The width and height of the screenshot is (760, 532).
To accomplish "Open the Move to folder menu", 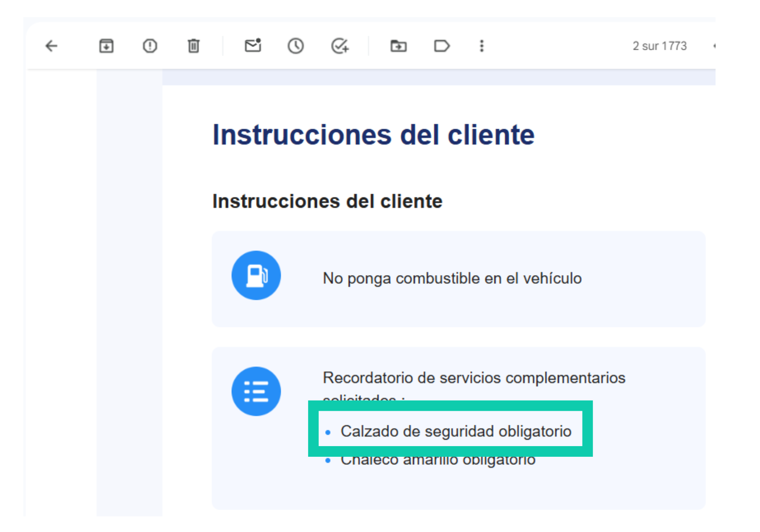I will tap(399, 46).
